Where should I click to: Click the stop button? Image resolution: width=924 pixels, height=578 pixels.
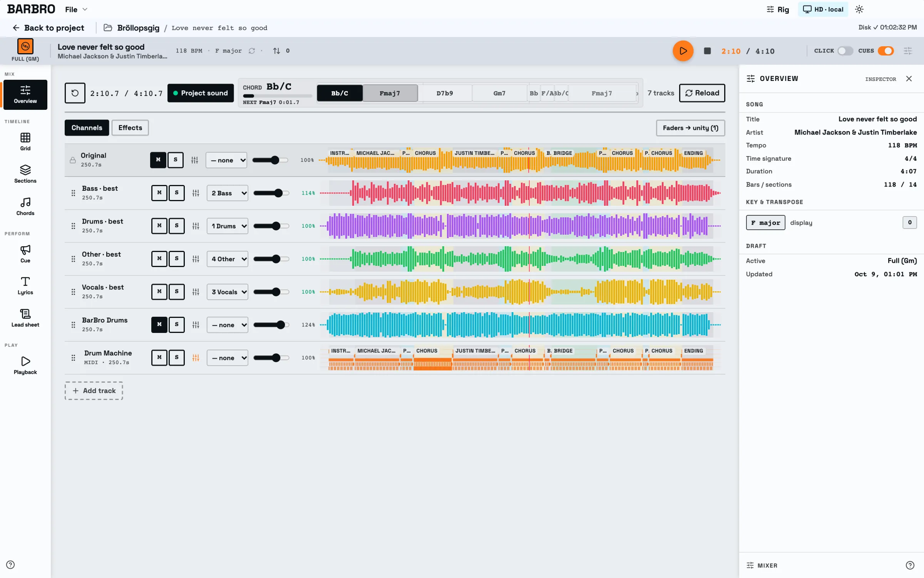707,51
